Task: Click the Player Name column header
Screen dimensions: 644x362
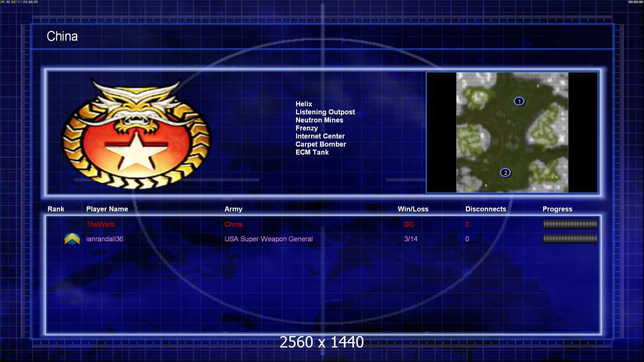Action: click(107, 209)
